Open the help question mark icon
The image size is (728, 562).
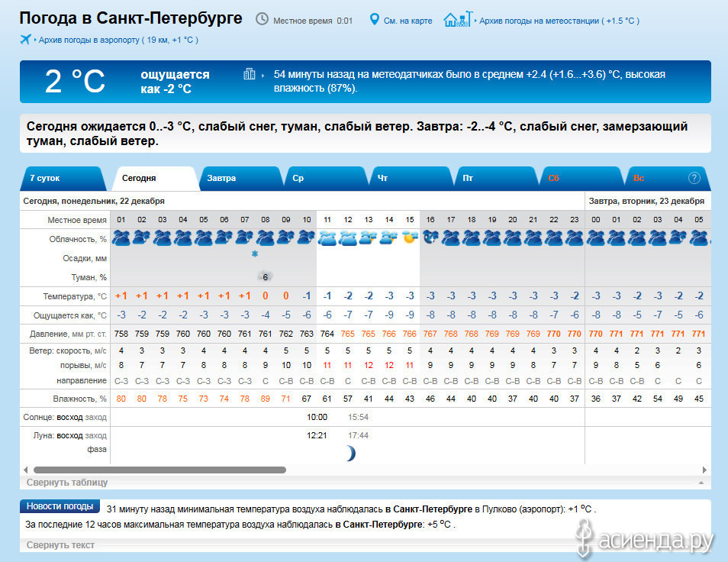694,178
